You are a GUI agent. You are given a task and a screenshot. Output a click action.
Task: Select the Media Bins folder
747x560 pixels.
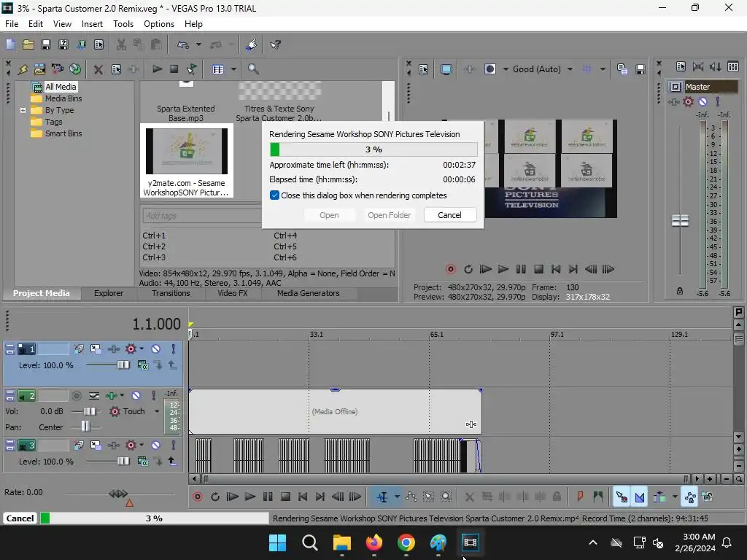(63, 98)
